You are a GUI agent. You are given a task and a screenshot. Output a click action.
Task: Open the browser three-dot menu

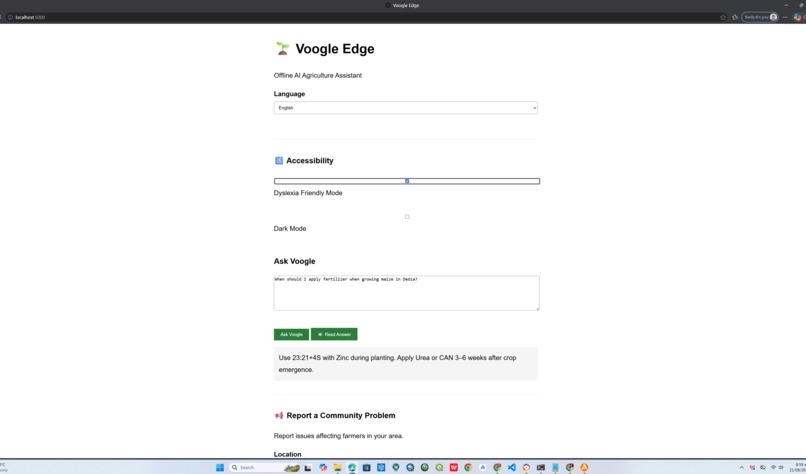[785, 17]
